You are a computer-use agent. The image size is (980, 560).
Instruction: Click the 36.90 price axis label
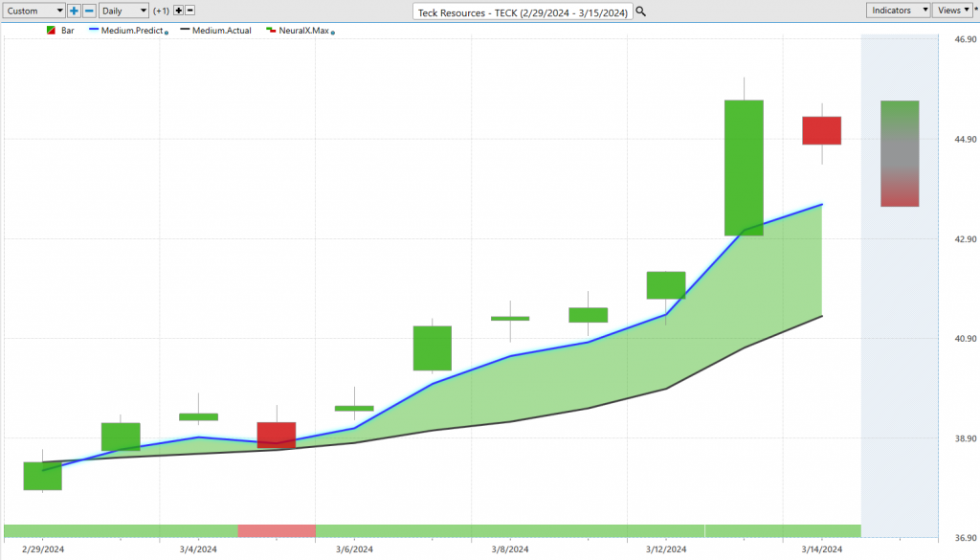point(966,538)
